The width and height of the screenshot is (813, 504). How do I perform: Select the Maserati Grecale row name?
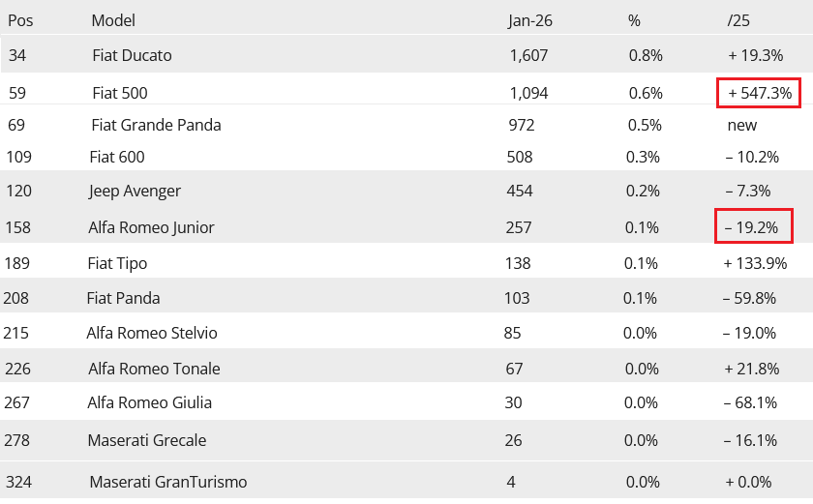[147, 440]
